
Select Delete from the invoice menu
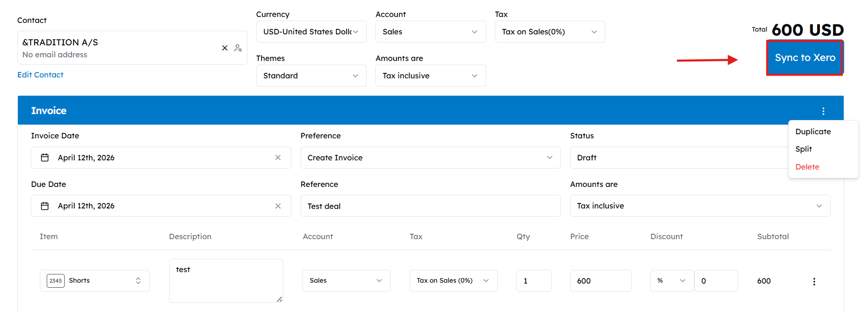[x=807, y=167]
